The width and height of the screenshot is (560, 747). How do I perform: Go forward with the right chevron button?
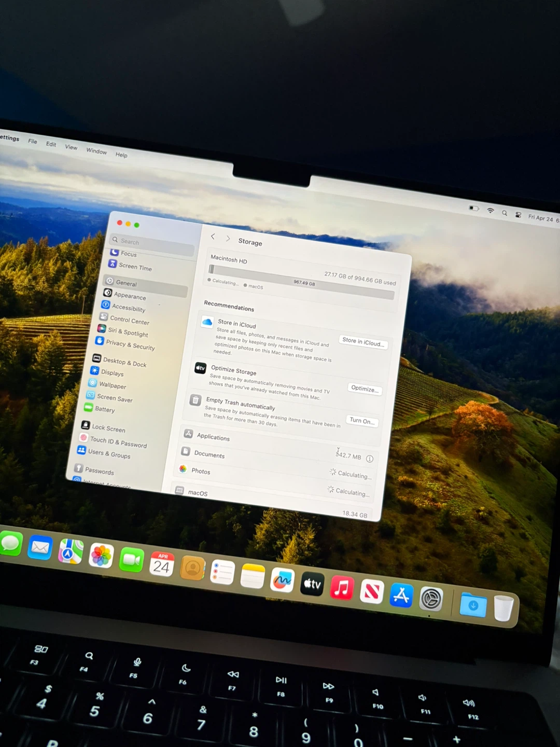[x=228, y=238]
